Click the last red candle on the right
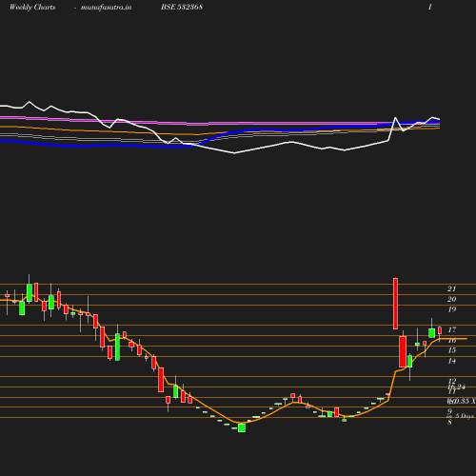This screenshot has width=476, height=476. (440, 330)
